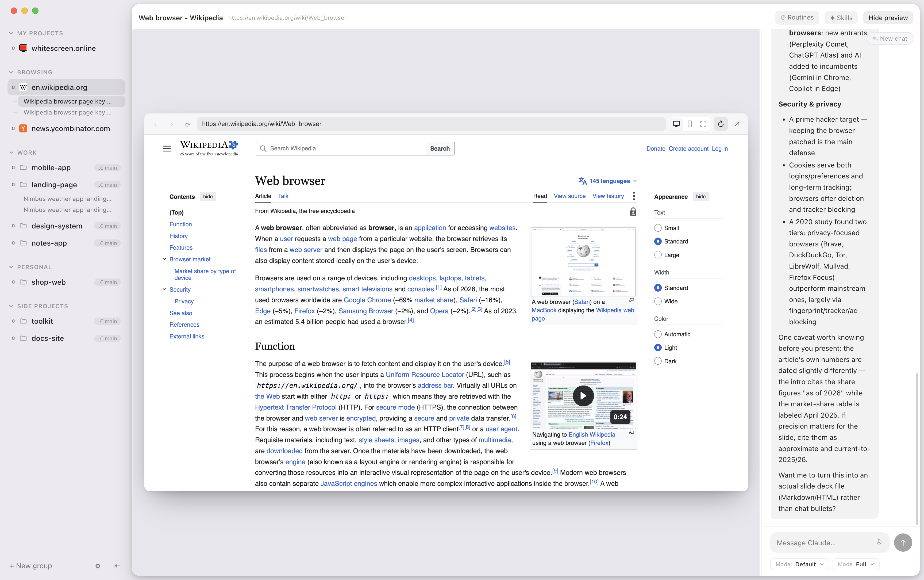Image resolution: width=924 pixels, height=580 pixels.
Task: Open the 145 languages dropdown
Action: click(608, 181)
